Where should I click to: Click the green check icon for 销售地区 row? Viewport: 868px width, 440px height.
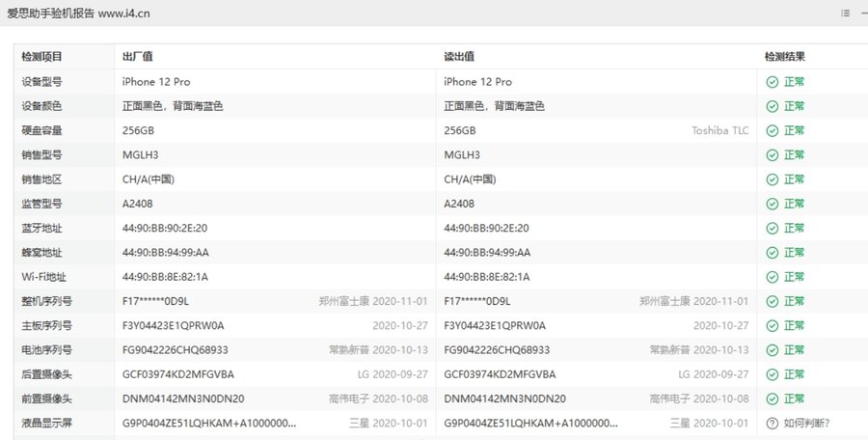click(773, 179)
